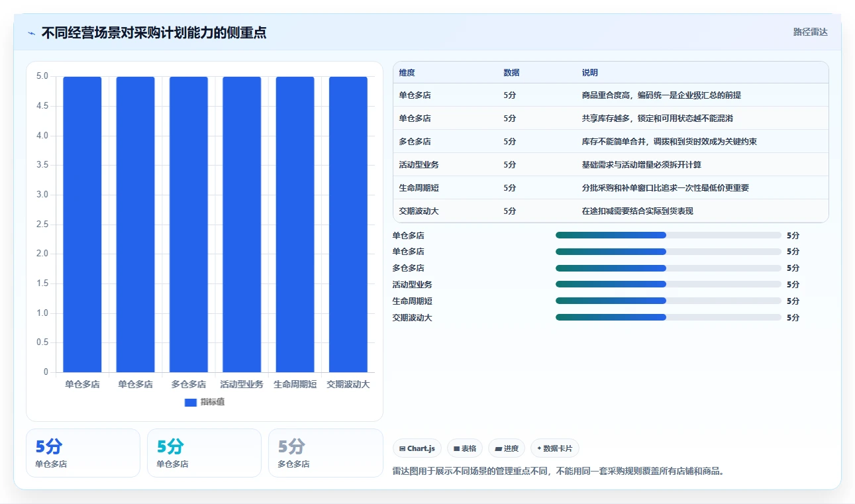Select the 数据卡片 chip
The height and width of the screenshot is (504, 855).
click(x=555, y=448)
